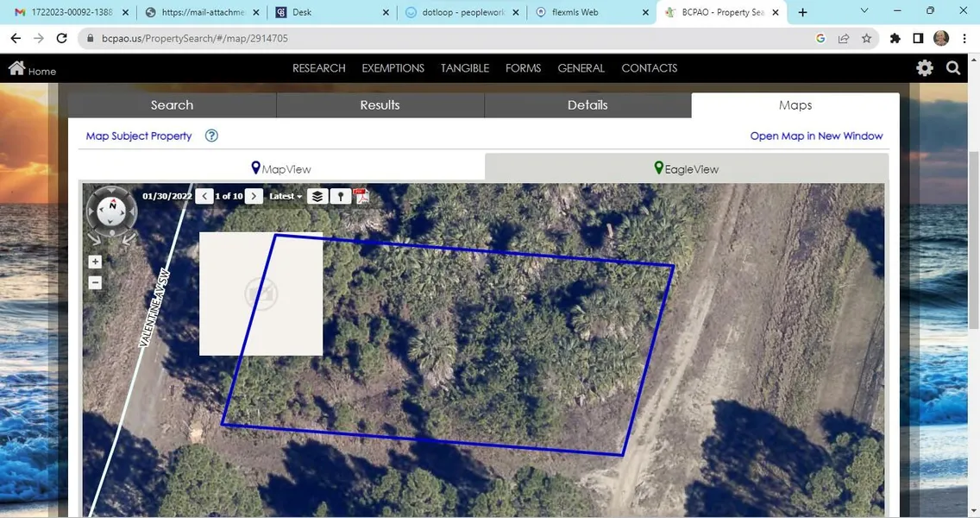Zoom in with the plus button

point(95,262)
